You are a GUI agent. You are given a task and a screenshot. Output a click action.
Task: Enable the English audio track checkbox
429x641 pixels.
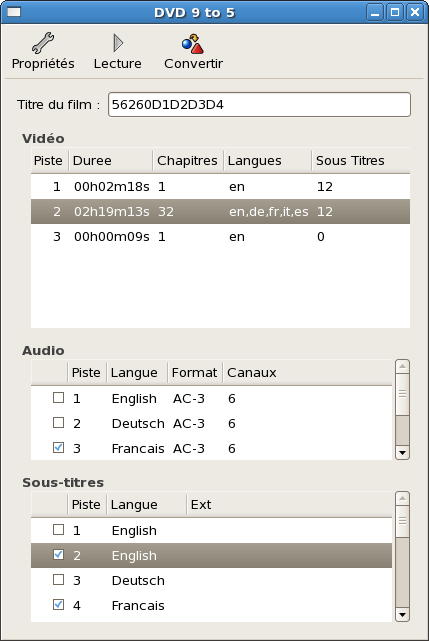tap(58, 397)
